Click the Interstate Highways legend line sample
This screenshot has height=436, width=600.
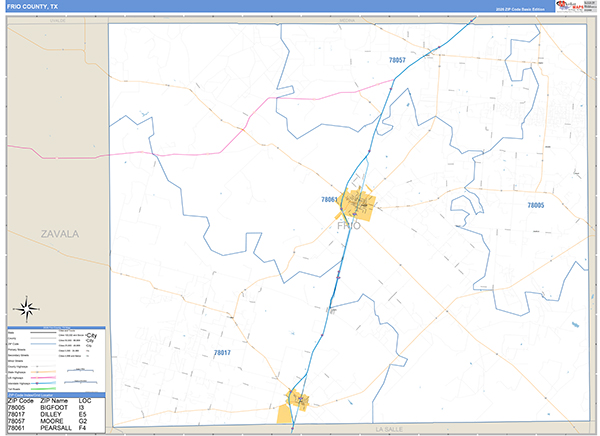43,383
